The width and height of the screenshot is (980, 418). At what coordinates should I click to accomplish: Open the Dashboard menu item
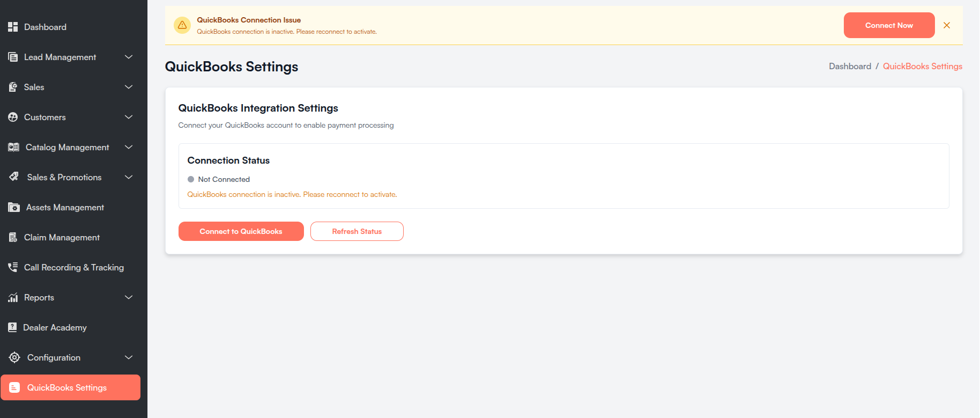[x=70, y=27]
